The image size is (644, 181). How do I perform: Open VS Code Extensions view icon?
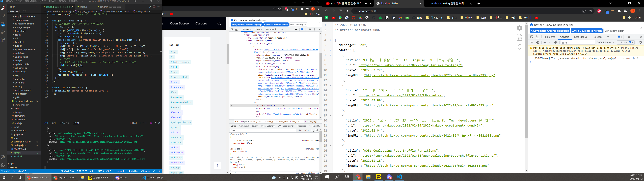[3, 40]
